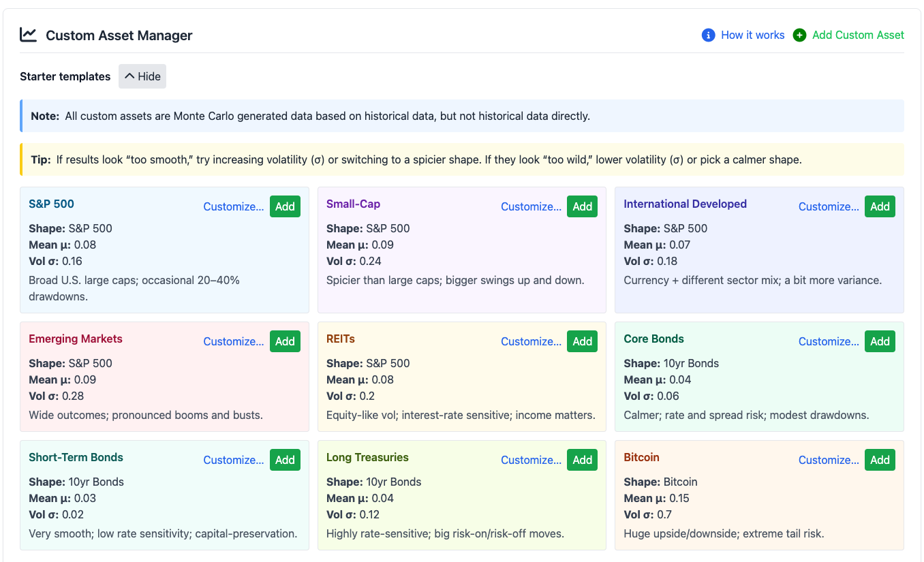This screenshot has width=924, height=562.
Task: Customize the Small-Cap template
Action: pos(531,206)
